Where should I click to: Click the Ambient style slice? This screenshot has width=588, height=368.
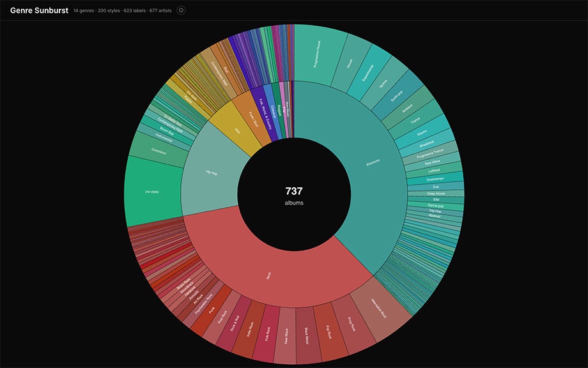click(x=407, y=109)
